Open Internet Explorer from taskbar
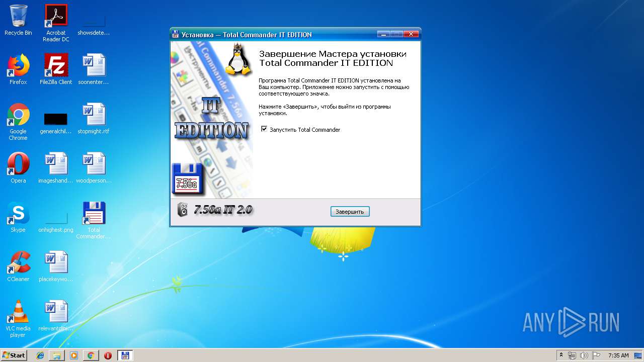644x362 pixels. [40, 355]
